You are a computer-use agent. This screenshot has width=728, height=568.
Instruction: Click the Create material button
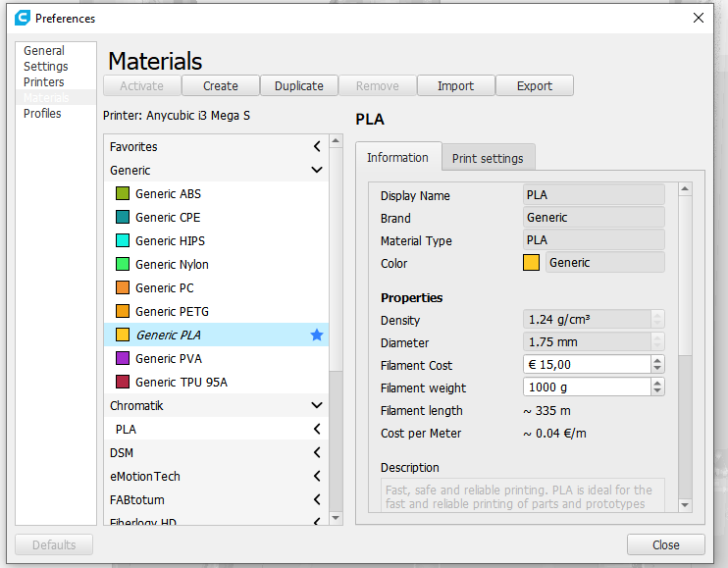[x=221, y=86]
